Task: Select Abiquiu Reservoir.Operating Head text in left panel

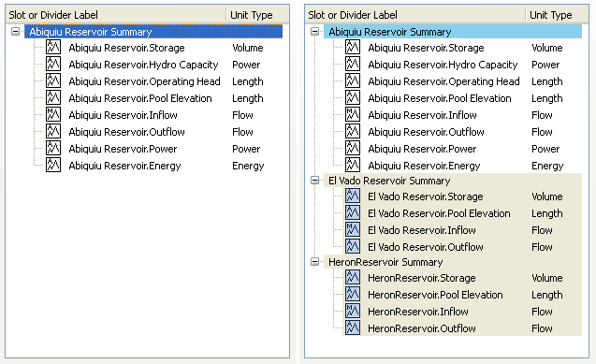Action: tap(144, 81)
